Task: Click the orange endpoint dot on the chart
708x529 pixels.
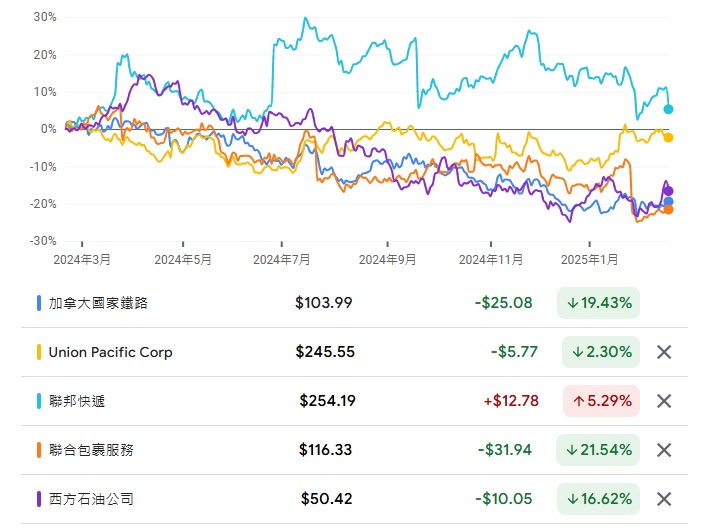Action: point(668,209)
